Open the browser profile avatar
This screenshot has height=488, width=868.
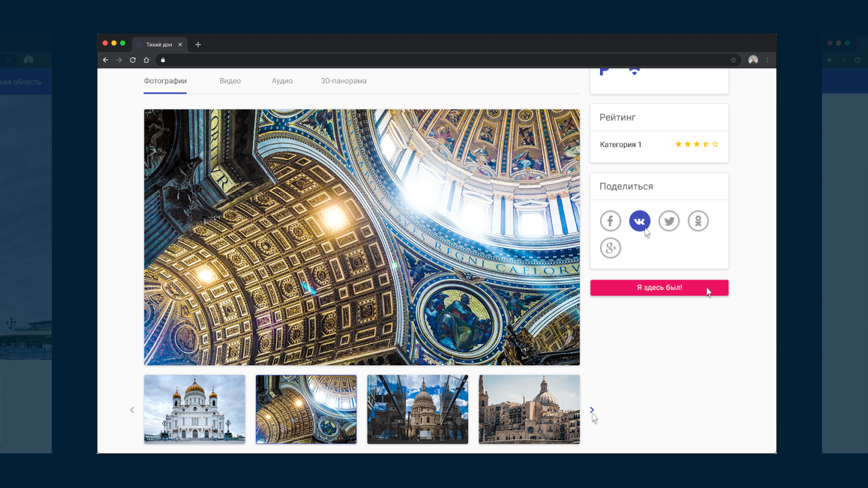coord(753,60)
